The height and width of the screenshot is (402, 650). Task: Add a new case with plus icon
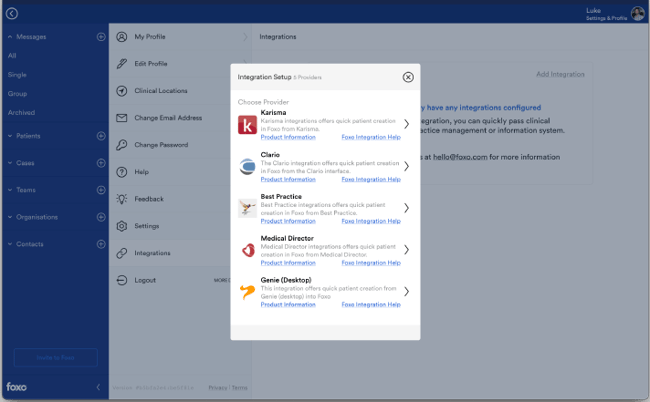[101, 163]
